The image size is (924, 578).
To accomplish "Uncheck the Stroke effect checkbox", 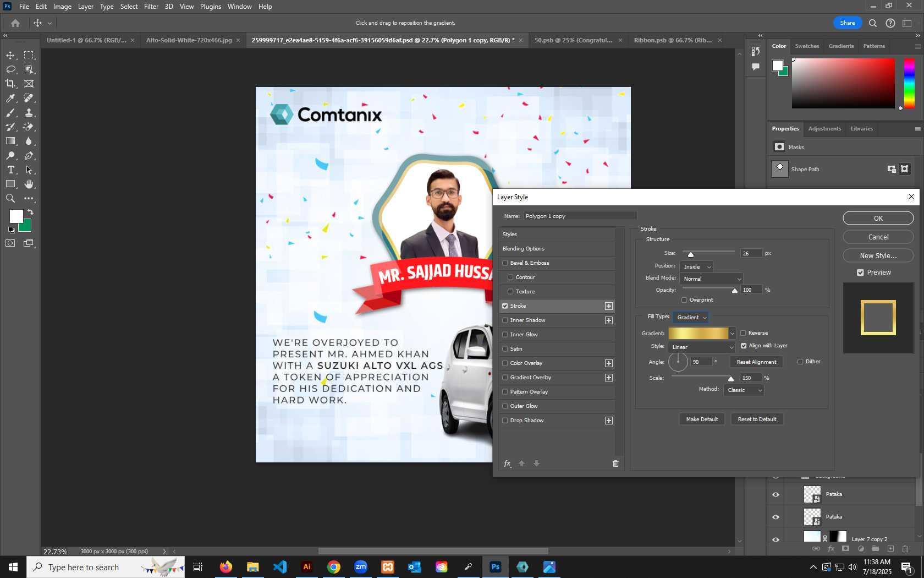I will (x=505, y=306).
